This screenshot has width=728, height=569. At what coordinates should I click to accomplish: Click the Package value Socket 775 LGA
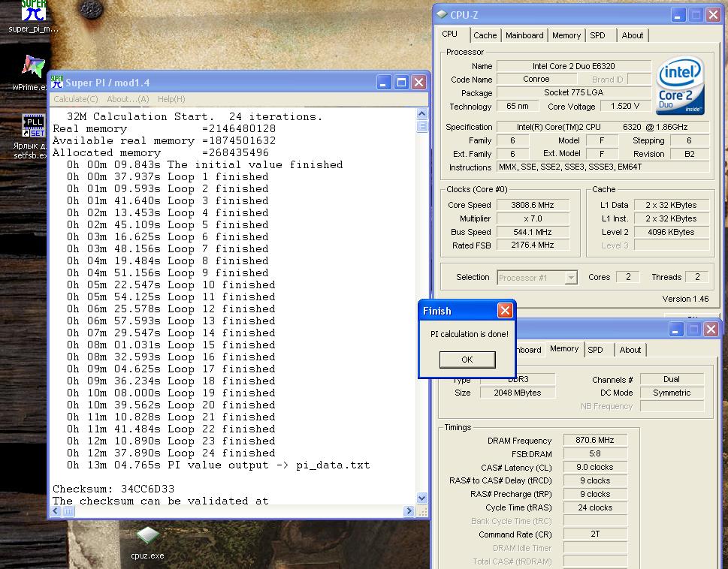pos(574,92)
